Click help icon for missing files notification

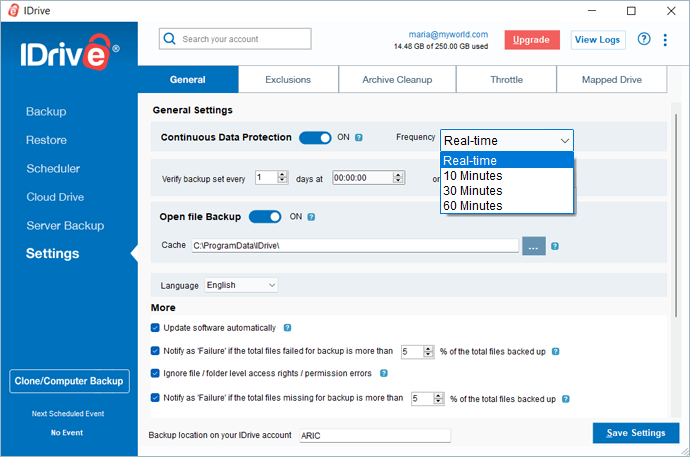566,399
